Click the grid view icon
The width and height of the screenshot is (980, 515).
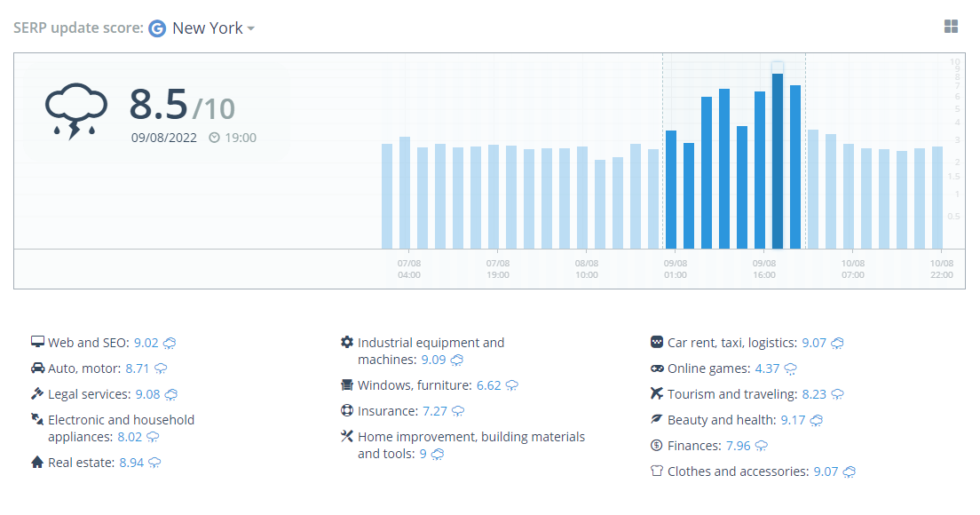click(951, 27)
